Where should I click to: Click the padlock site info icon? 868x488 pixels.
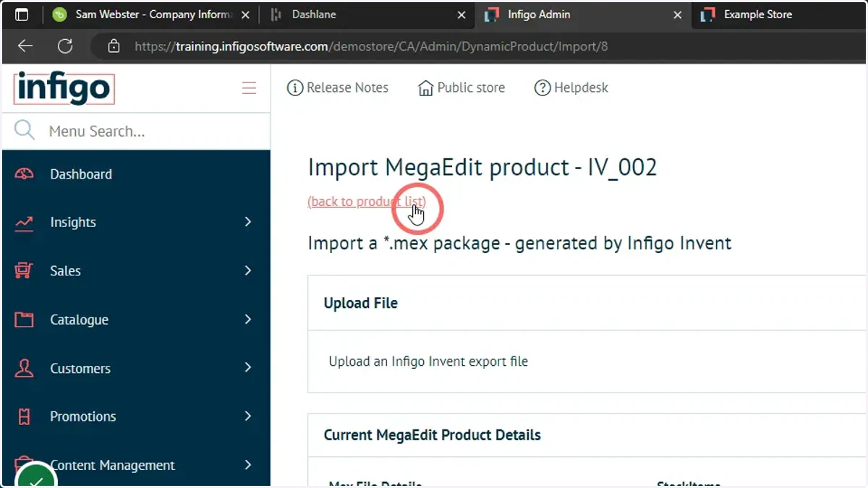113,46
